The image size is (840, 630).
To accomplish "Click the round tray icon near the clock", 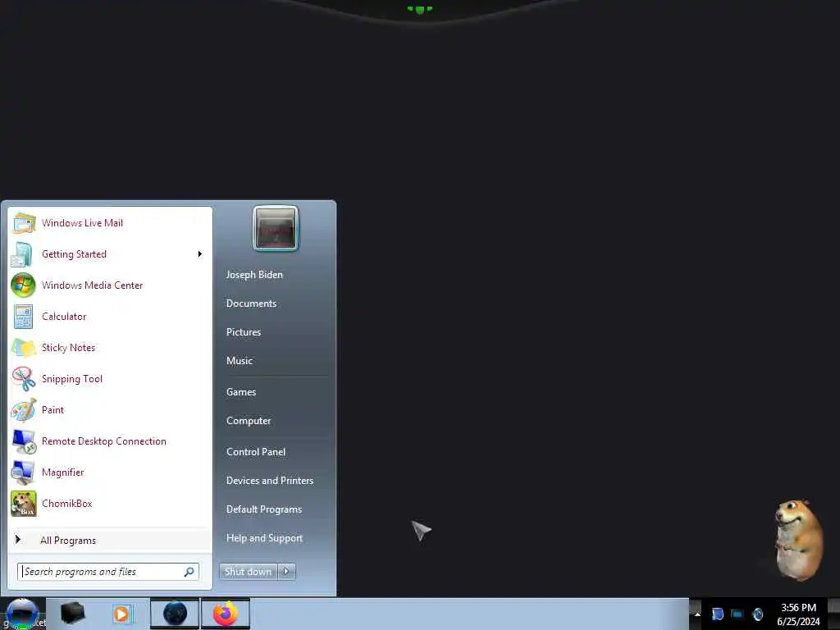I will [757, 614].
